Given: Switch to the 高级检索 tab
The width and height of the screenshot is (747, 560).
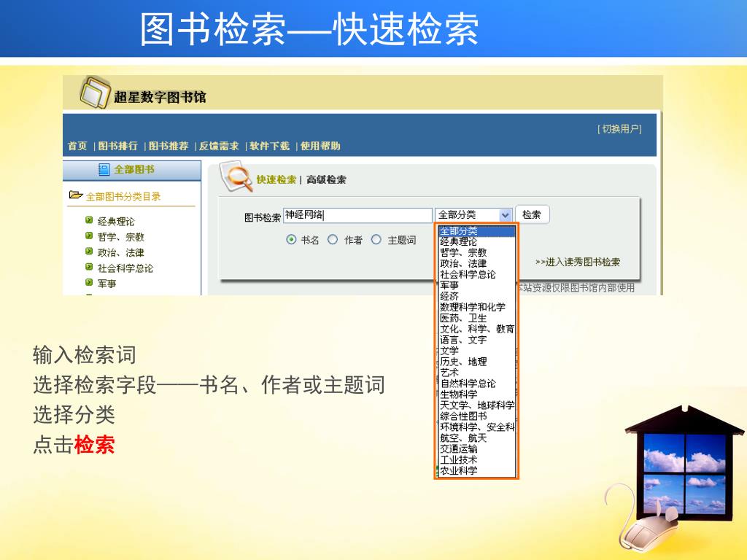Looking at the screenshot, I should (326, 179).
